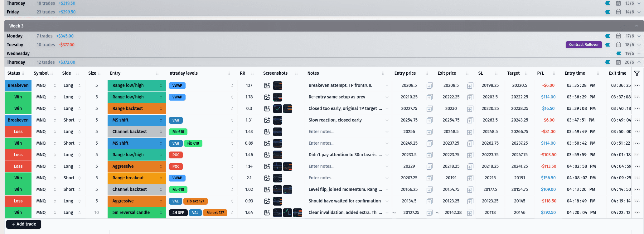644x234 pixels.
Task: Expand Tuesday 18/6 trades row
Action: point(639,45)
